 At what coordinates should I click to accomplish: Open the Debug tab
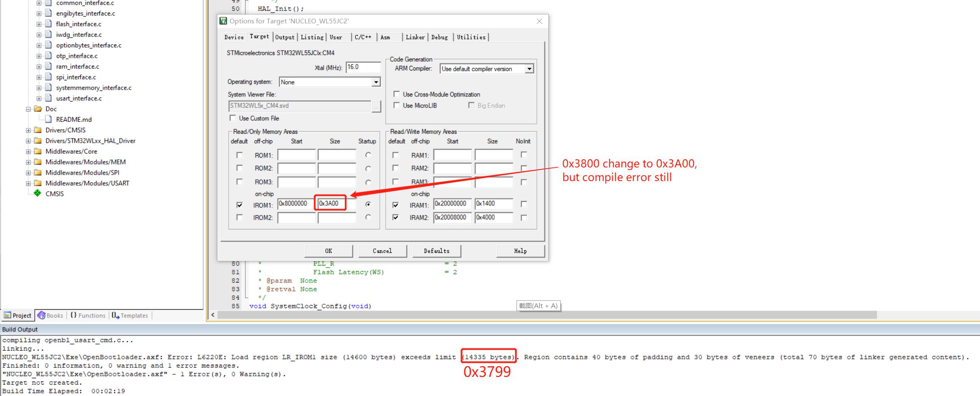[440, 37]
